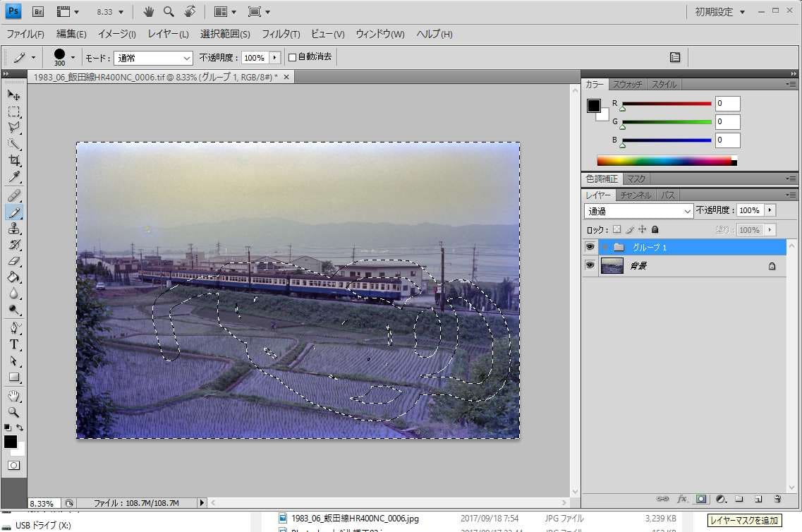Select the Paint Bucket tool
Image resolution: width=802 pixels, height=532 pixels.
click(x=14, y=277)
